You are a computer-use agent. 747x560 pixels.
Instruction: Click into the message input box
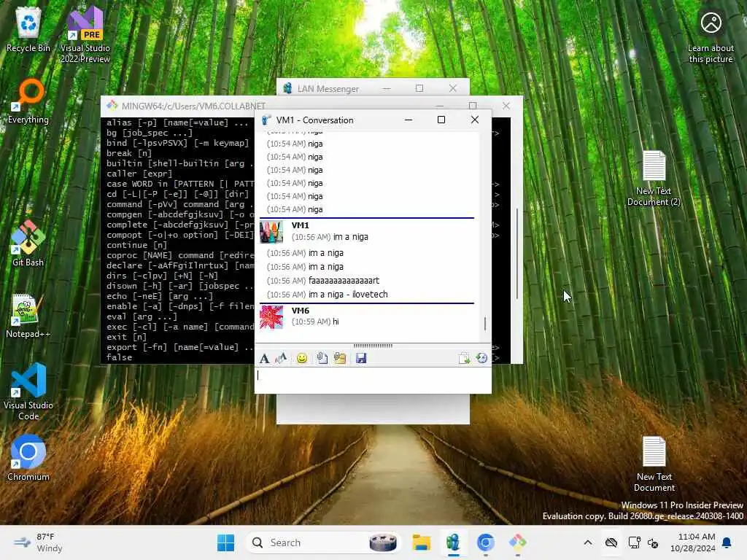click(x=373, y=380)
